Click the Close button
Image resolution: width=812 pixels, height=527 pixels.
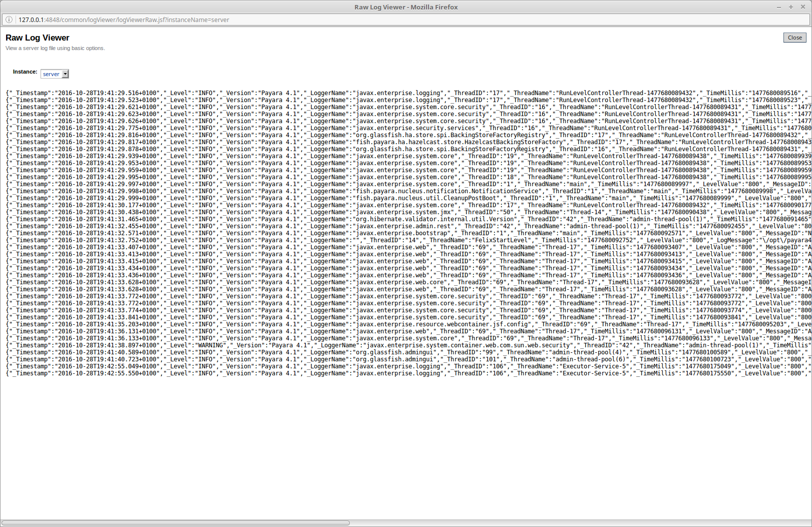[x=794, y=37]
